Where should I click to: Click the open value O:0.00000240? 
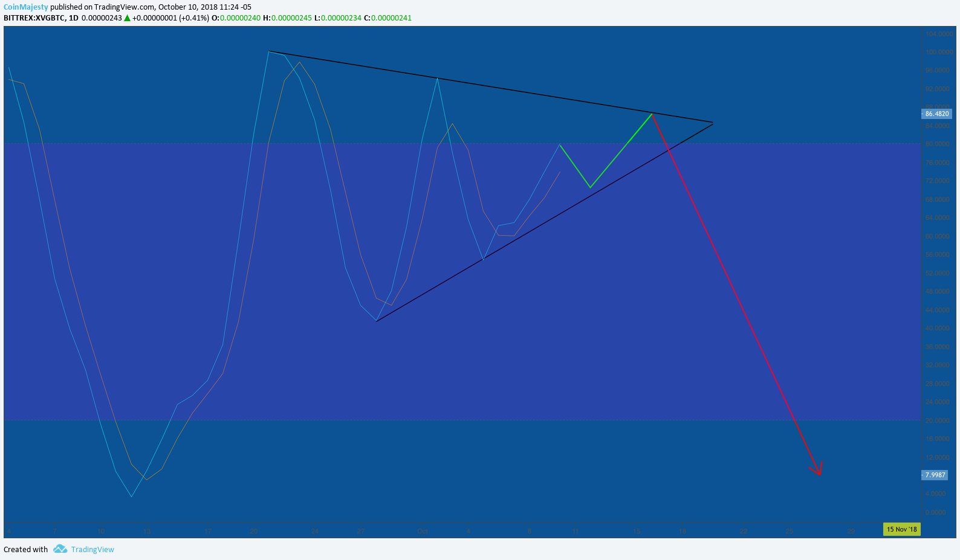(236, 18)
